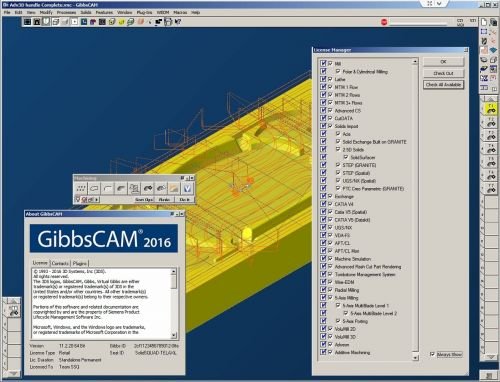
Task: Click the isometric box view icon in top toolbar
Action: click(56, 22)
